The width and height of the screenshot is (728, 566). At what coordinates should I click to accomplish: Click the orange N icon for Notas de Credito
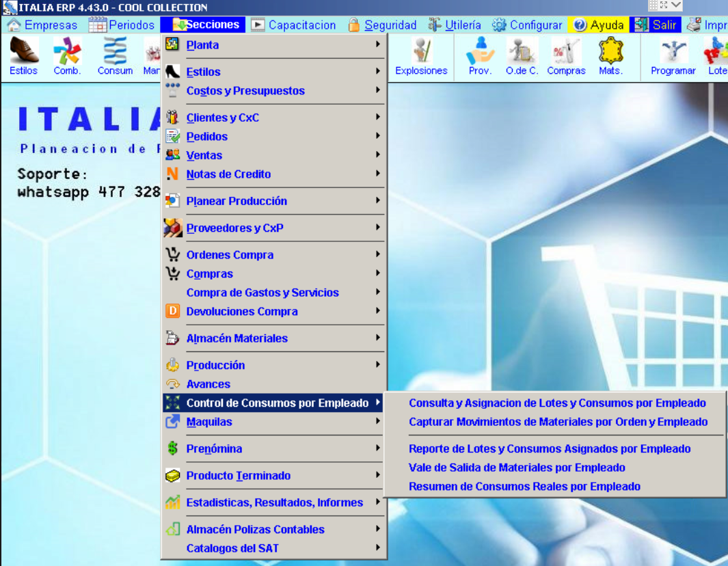(172, 174)
